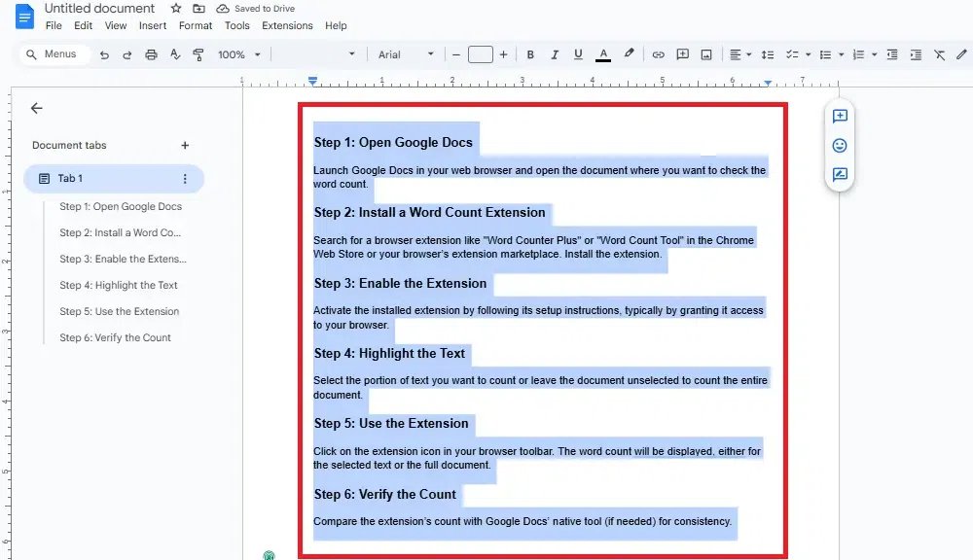Open the View menu

tap(116, 25)
